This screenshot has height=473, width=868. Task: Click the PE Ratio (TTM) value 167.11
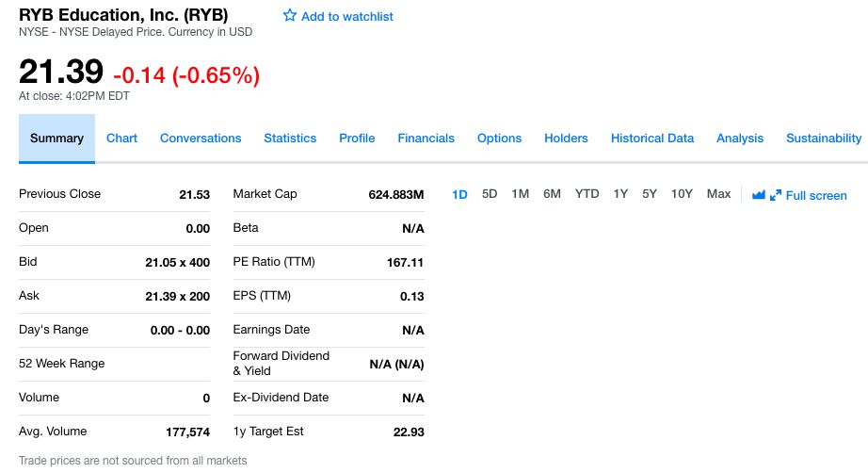405,263
